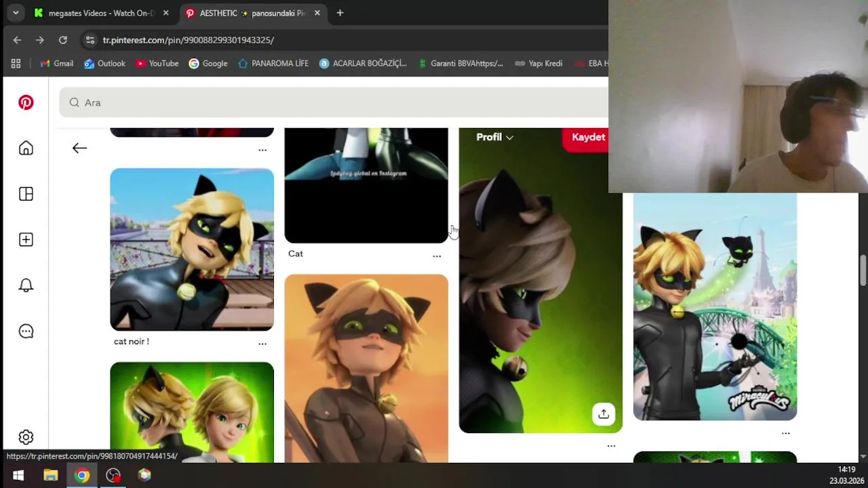Open a new browser tab
868x488 pixels.
coord(340,13)
